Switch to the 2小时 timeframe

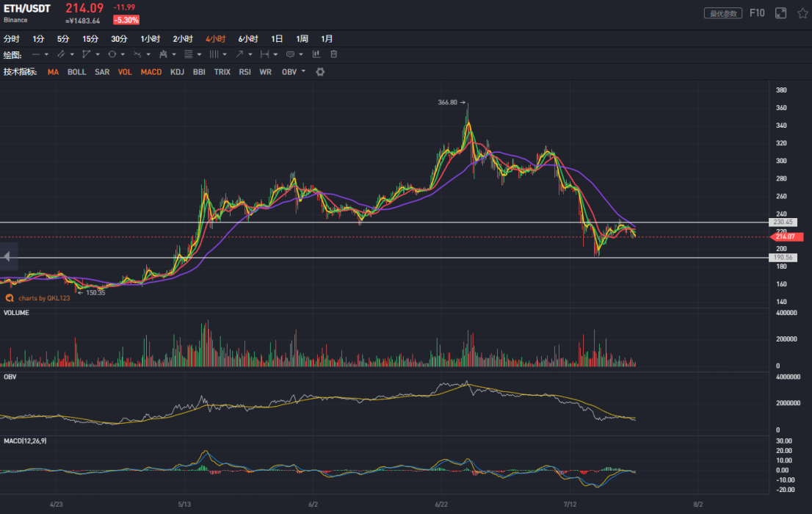[183, 39]
